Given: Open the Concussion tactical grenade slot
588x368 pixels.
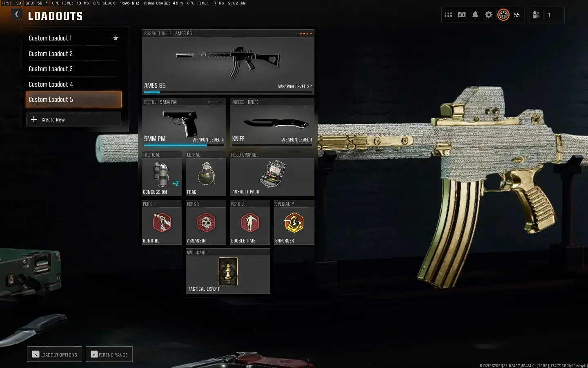Looking at the screenshot, I should (162, 175).
